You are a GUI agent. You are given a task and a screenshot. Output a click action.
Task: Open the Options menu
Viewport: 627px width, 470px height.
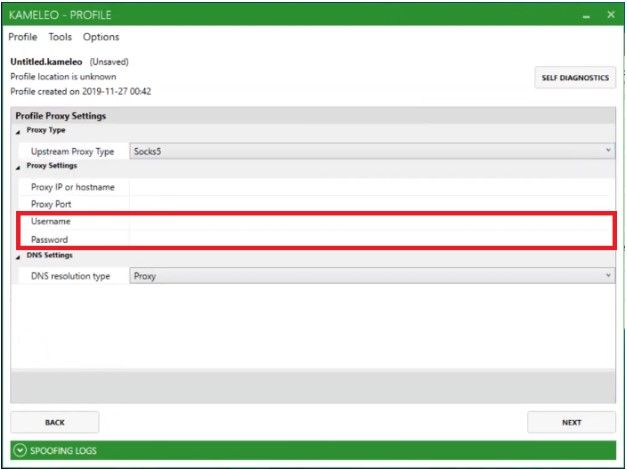(101, 37)
